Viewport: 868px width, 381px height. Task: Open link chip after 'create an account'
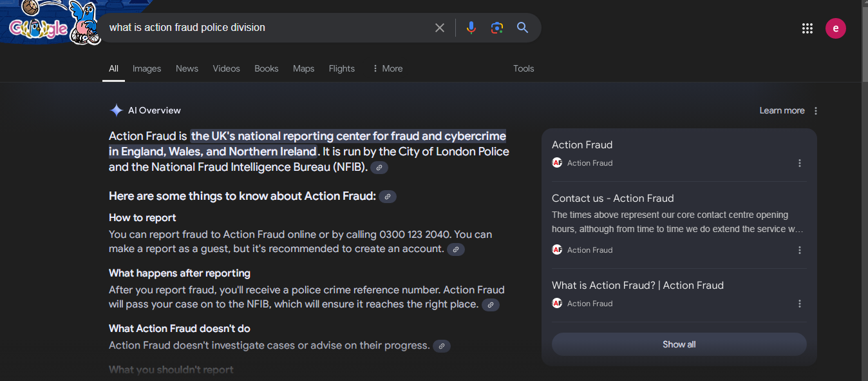456,249
